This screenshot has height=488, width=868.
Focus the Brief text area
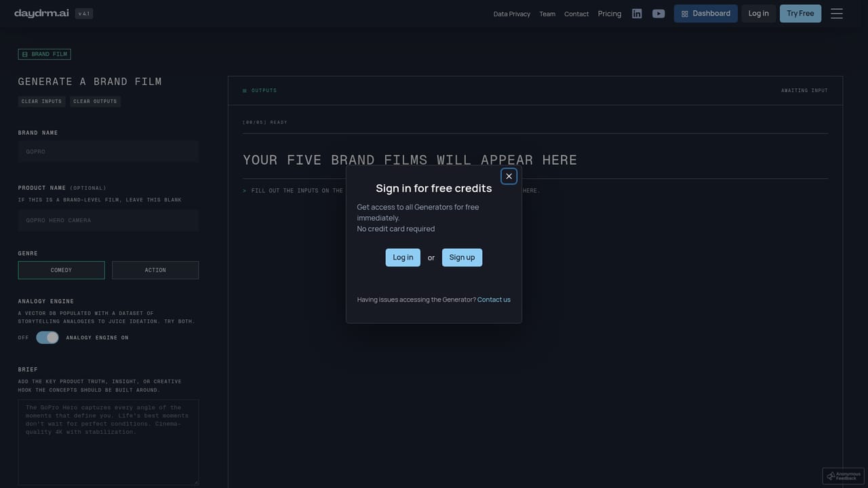[108, 442]
